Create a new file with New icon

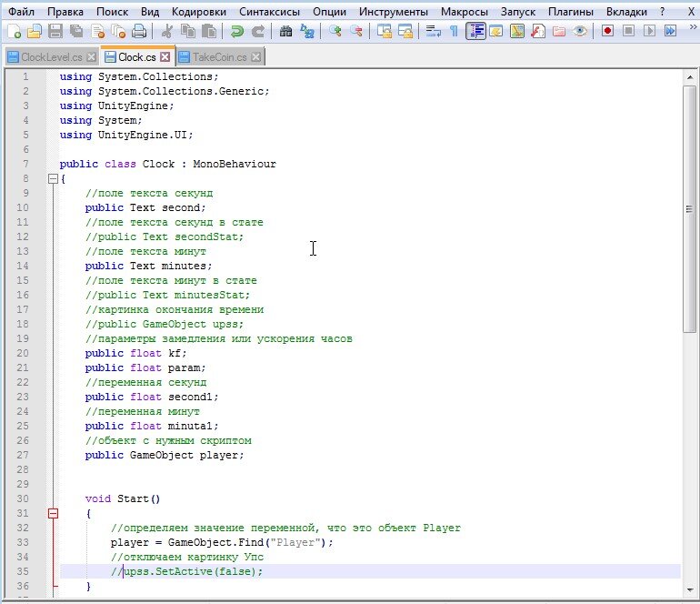click(15, 31)
